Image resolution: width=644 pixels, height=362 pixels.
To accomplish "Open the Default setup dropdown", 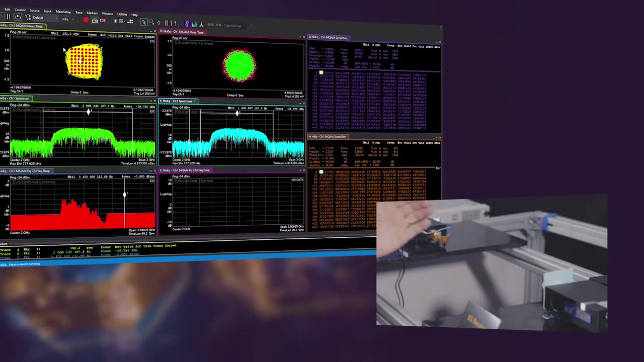I will tap(45, 18).
